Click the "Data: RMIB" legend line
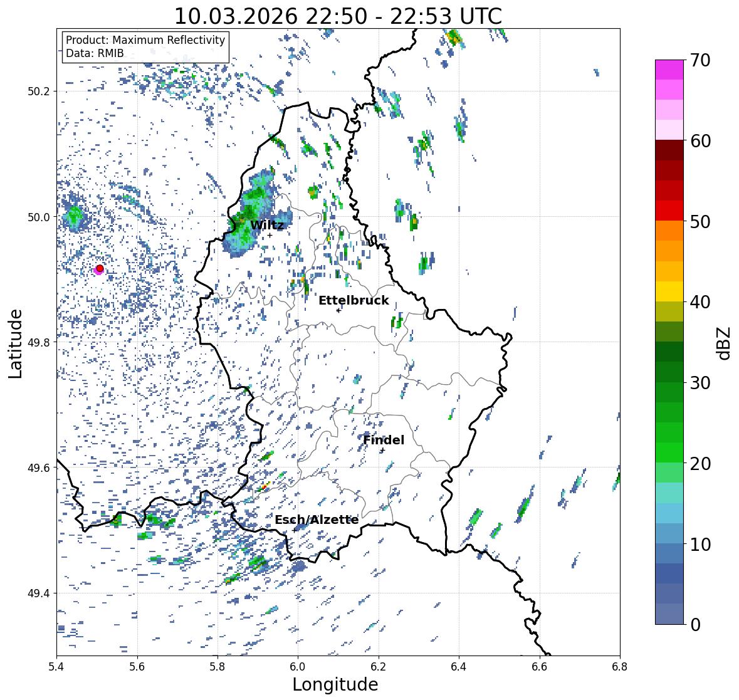Viewport: 739px width, 700px height. [x=95, y=53]
